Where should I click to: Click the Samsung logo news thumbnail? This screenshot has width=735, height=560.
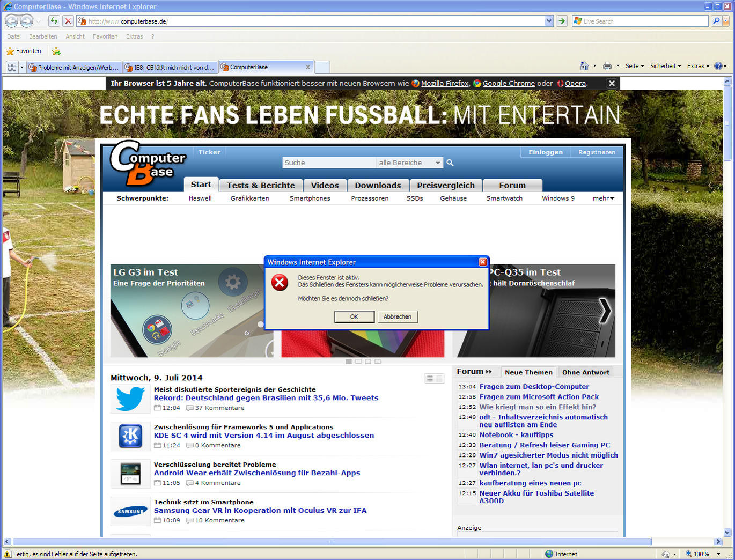pyautogui.click(x=130, y=512)
